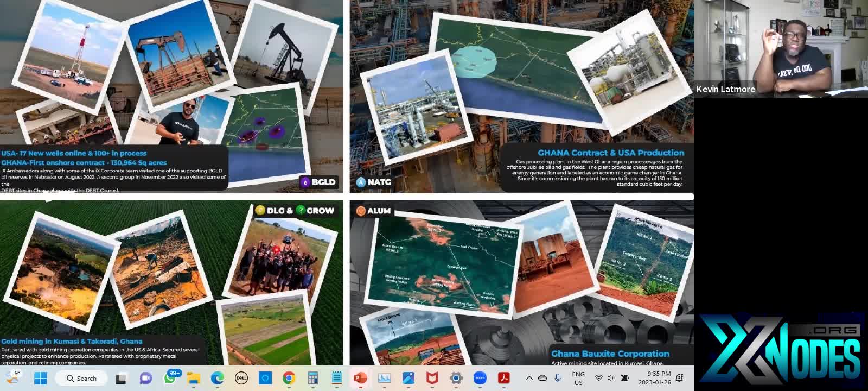Click the taskbar Search box
Viewport: 868px width, 391px height.
point(82,378)
